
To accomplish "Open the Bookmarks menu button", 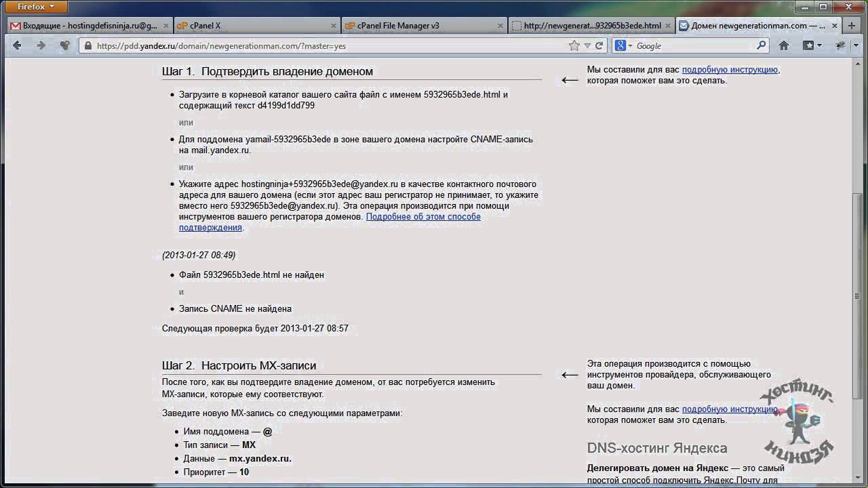I will coord(812,45).
